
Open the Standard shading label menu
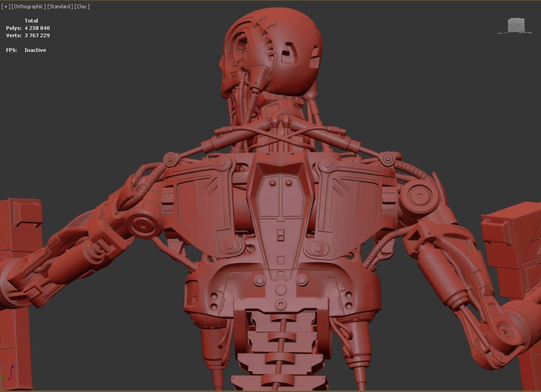coord(60,6)
